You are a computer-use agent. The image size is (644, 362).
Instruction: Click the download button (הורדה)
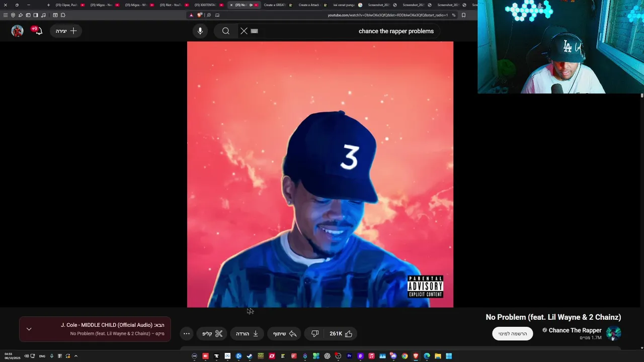(x=247, y=334)
